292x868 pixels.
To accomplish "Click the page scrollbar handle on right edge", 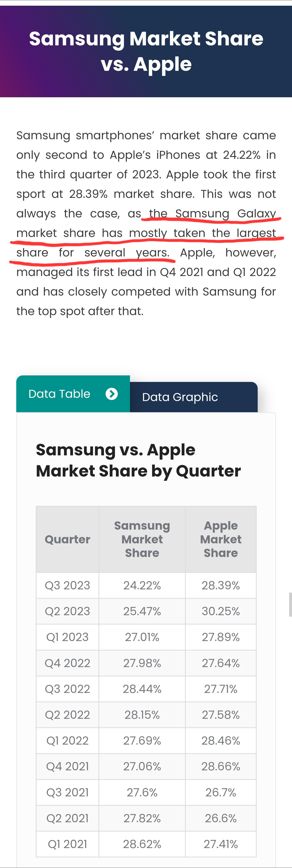I will click(x=290, y=605).
